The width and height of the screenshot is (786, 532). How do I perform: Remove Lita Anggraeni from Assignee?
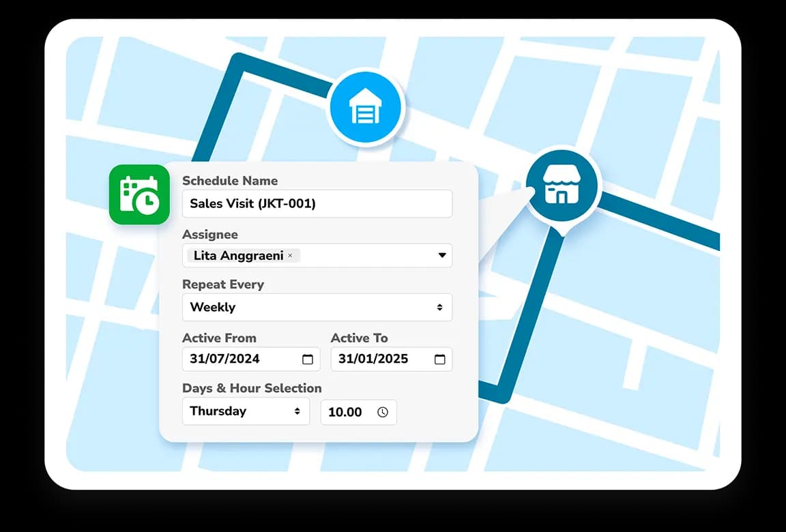[290, 255]
